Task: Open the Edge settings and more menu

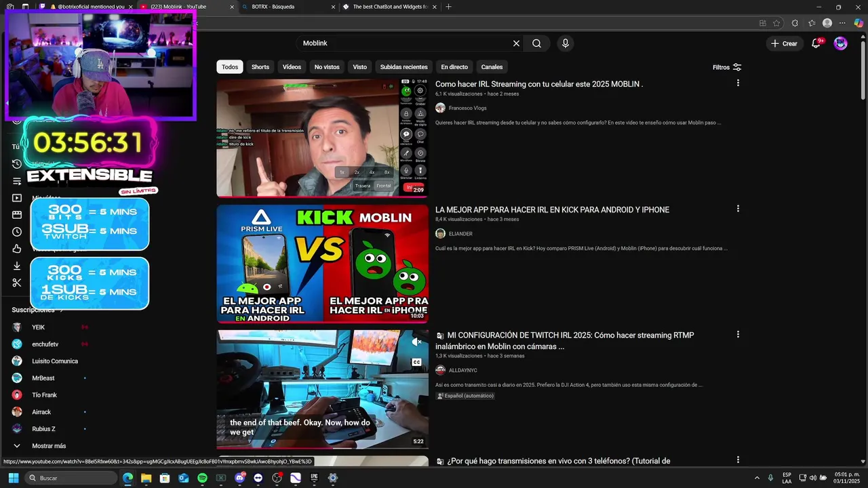Action: (x=842, y=23)
